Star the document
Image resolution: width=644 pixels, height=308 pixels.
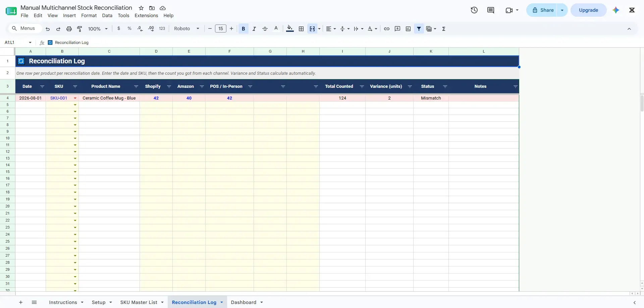tap(141, 8)
